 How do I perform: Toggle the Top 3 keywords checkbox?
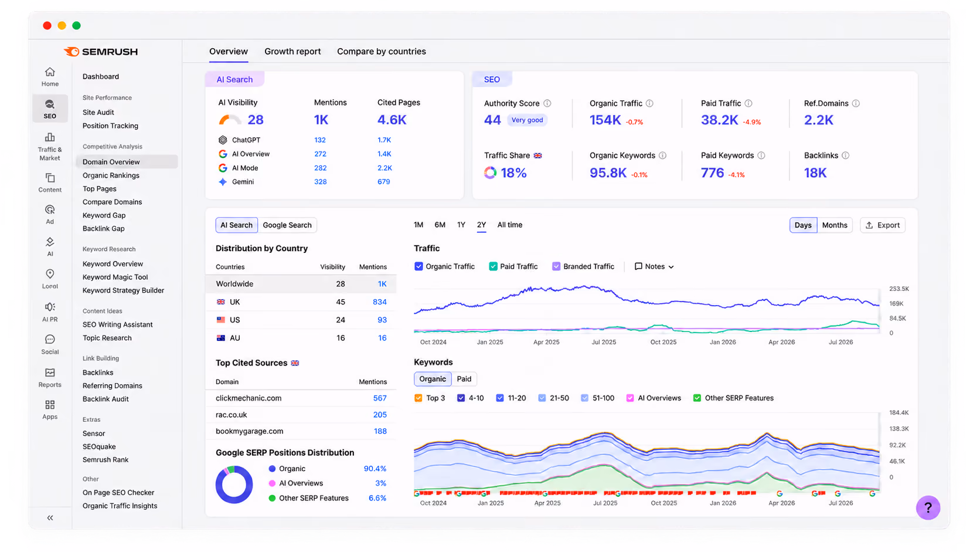[x=418, y=398]
